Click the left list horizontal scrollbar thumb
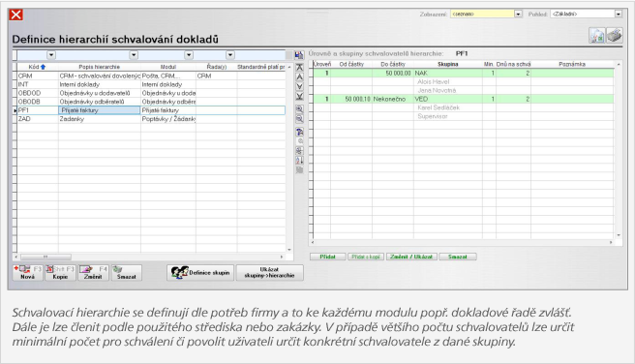The width and height of the screenshot is (635, 364). tap(45, 258)
